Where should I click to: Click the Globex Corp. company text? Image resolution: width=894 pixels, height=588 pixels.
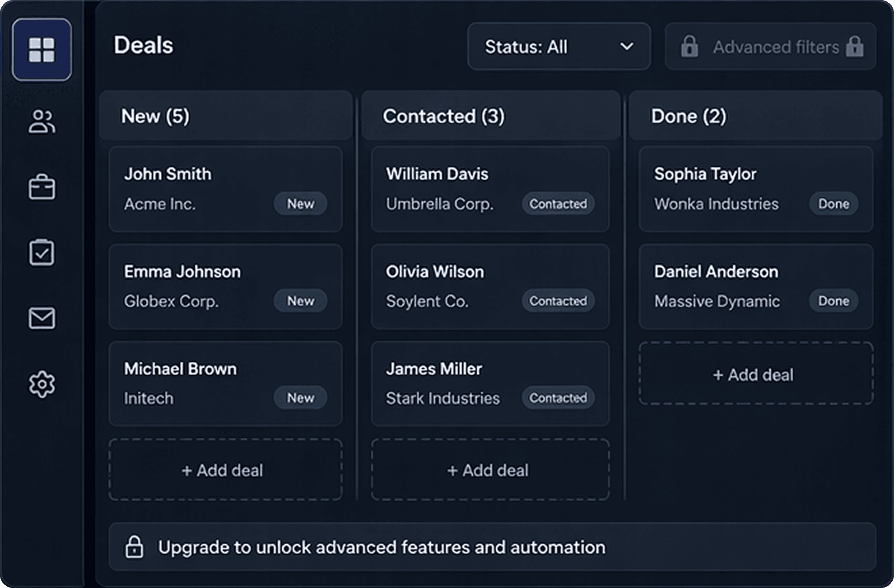tap(171, 301)
